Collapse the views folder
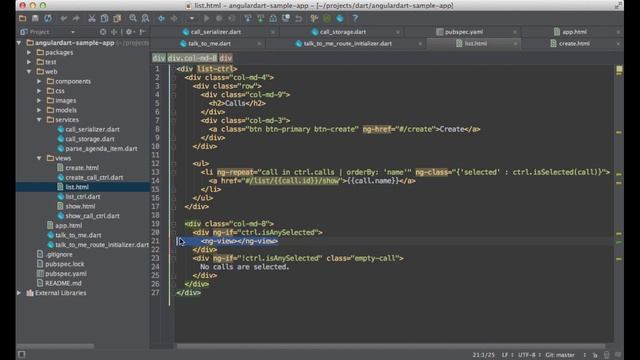Image resolution: width=640 pixels, height=360 pixels. click(x=39, y=158)
